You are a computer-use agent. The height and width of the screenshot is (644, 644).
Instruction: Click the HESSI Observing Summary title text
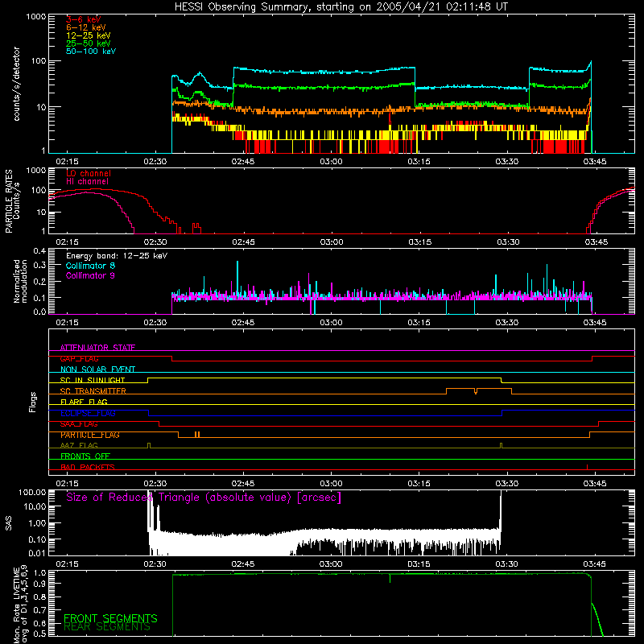coord(341,7)
